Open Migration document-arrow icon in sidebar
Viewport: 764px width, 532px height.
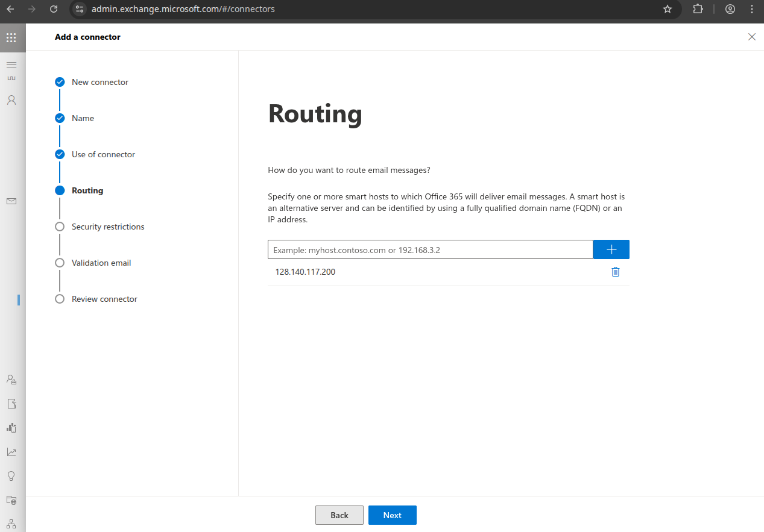11,404
